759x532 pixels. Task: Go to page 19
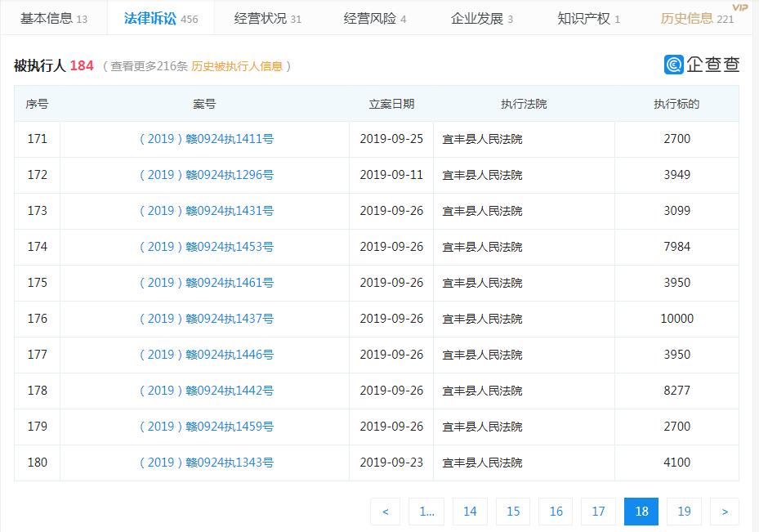click(x=683, y=511)
